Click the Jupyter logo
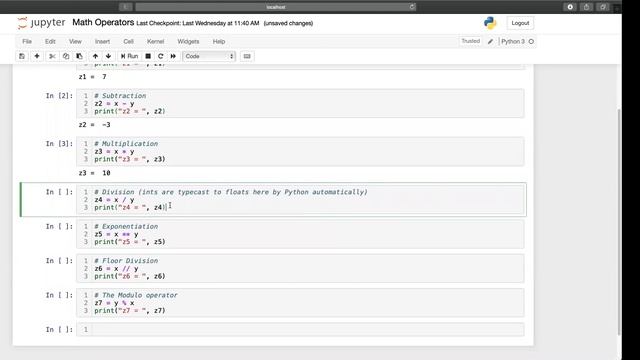640x360 pixels. coord(41,23)
